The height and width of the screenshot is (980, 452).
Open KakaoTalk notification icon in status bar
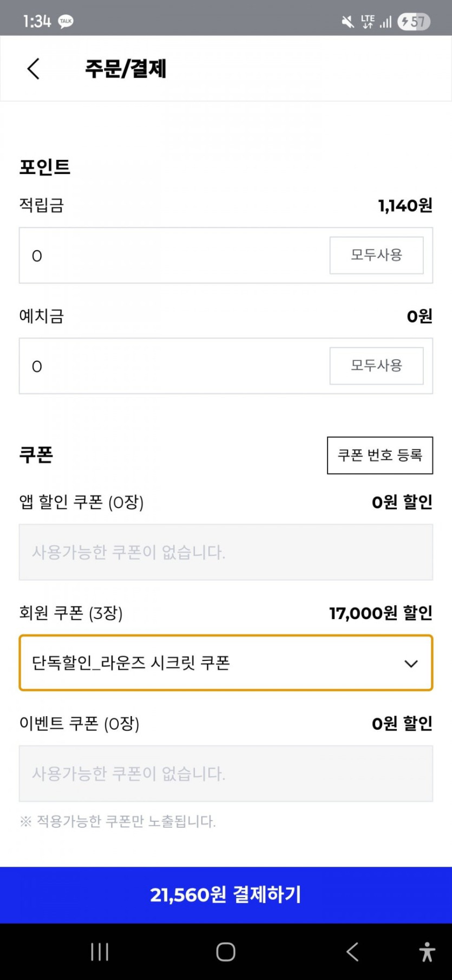coord(66,22)
